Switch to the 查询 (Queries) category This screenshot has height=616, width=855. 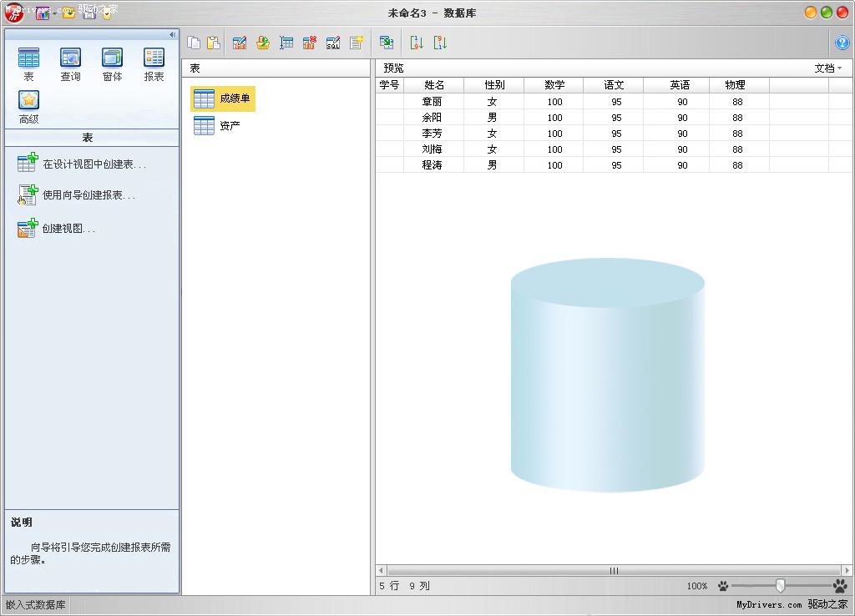tap(70, 64)
